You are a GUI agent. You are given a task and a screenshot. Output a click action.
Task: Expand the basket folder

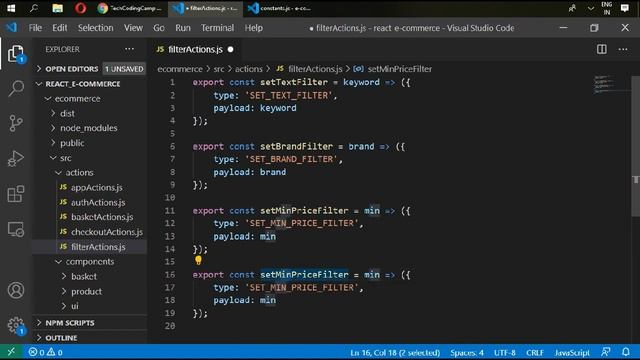click(90, 276)
